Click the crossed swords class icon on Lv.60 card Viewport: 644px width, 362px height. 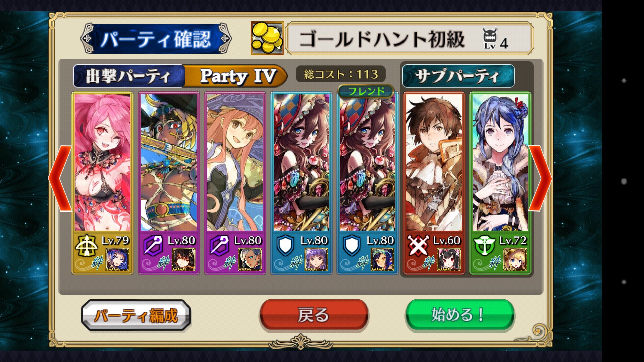(x=418, y=246)
